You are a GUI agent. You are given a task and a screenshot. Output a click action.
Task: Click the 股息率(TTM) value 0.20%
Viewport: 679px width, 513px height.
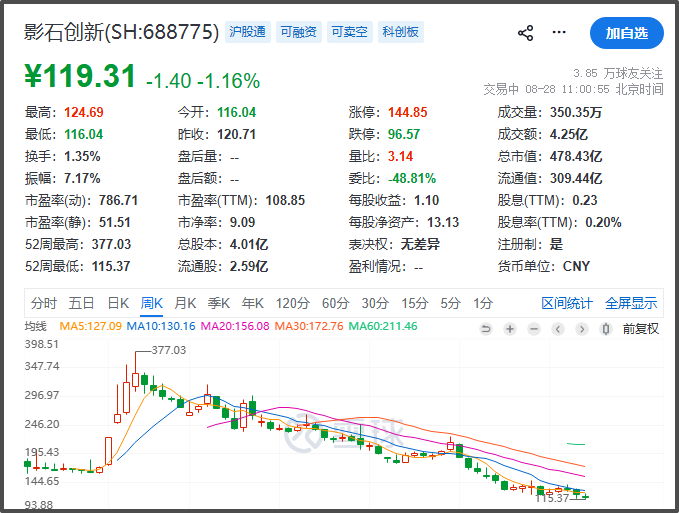[x=603, y=223]
